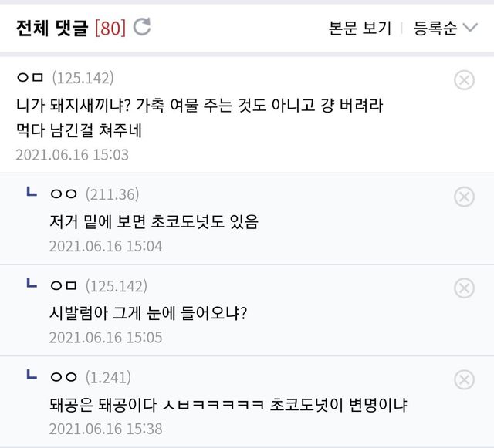Delete the first comment posted at 15:03
This screenshot has width=494, height=448.
pos(464,80)
